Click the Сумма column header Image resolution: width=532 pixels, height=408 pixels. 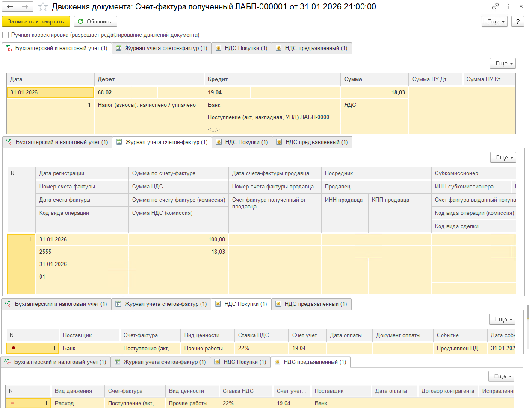(x=374, y=79)
